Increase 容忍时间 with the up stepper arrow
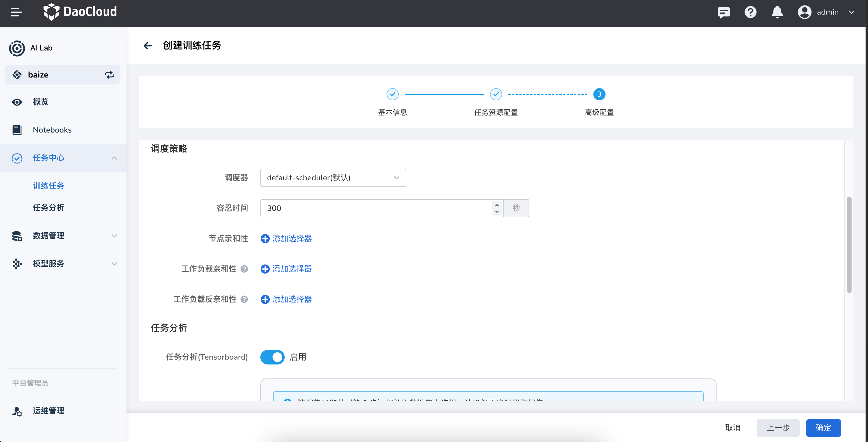The image size is (868, 442). click(x=497, y=205)
